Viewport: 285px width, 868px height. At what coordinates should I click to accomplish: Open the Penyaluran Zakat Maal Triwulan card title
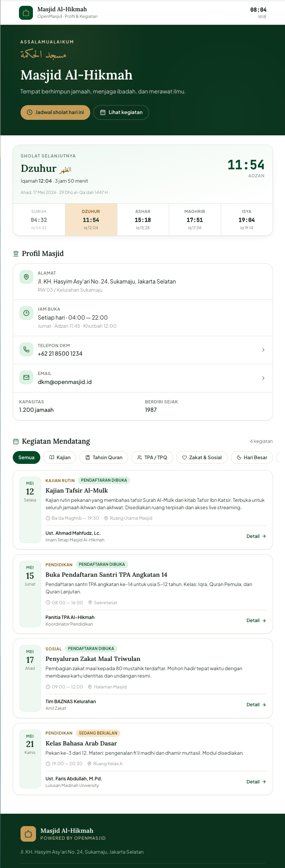(x=93, y=659)
